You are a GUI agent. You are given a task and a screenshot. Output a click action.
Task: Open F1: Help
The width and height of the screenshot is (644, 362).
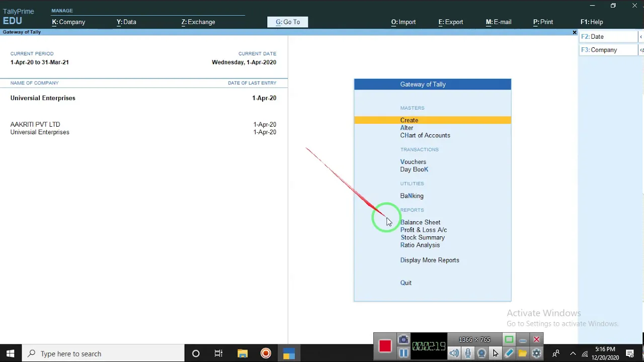(592, 22)
